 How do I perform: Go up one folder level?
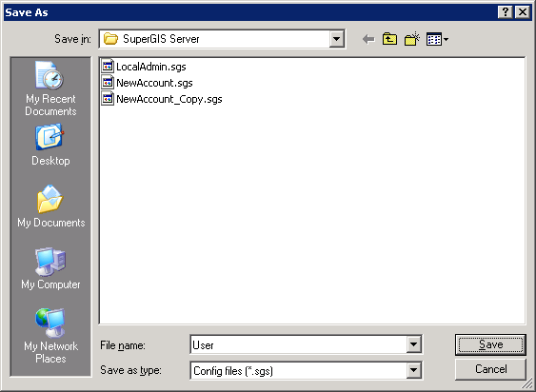coord(389,39)
